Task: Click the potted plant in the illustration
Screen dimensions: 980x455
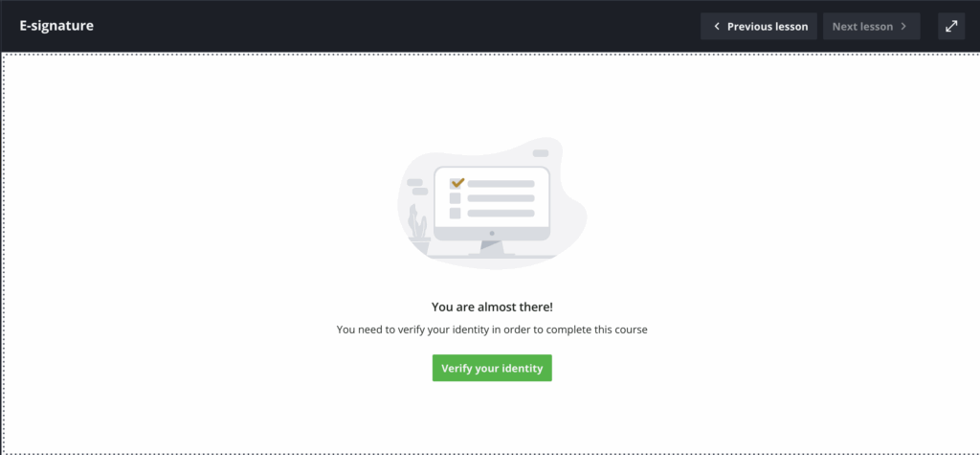Action: coord(418,228)
